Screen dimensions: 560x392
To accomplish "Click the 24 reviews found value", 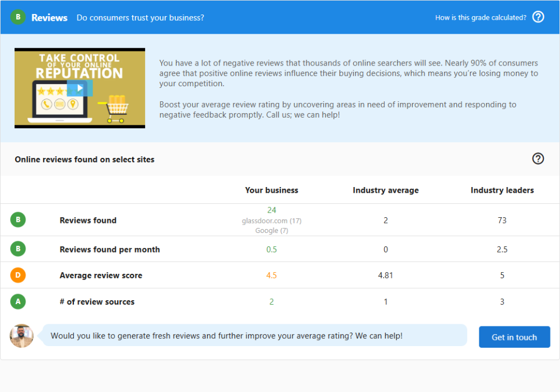I will (x=272, y=210).
